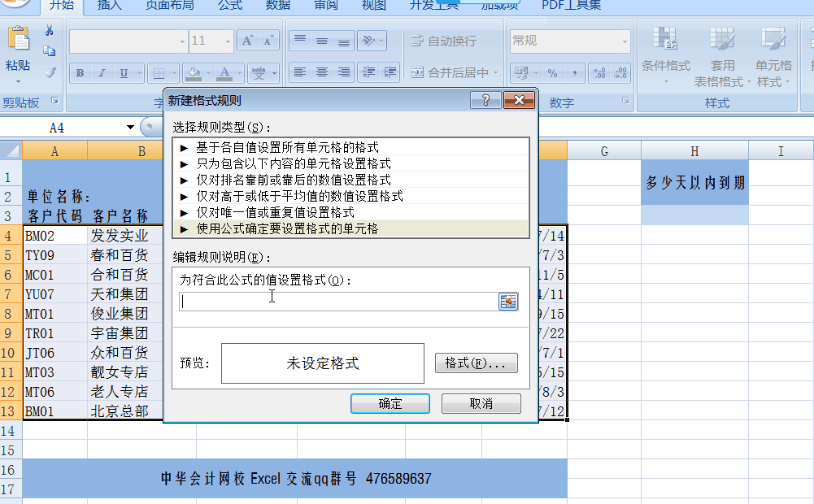Switch to the 审阅 ribbon tab
Viewport: 814px width, 504px height.
325,7
